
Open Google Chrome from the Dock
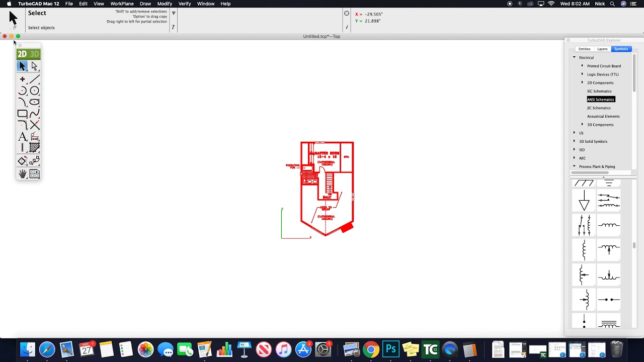point(371,349)
